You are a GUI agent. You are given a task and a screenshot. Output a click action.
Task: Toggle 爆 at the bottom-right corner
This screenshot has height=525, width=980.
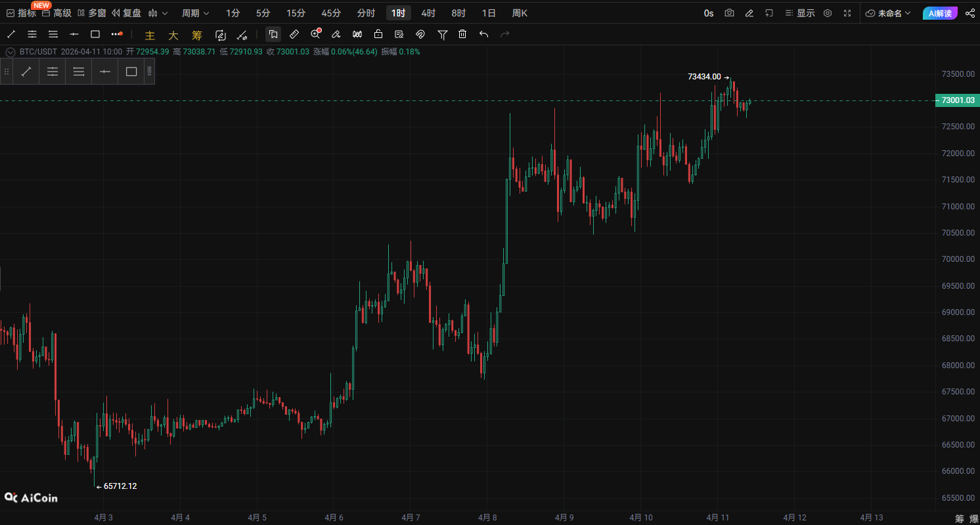973,518
